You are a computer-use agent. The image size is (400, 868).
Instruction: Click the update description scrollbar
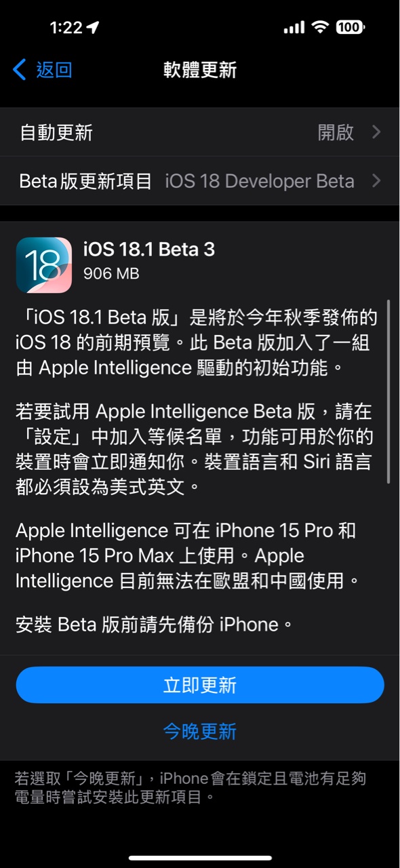pyautogui.click(x=388, y=392)
